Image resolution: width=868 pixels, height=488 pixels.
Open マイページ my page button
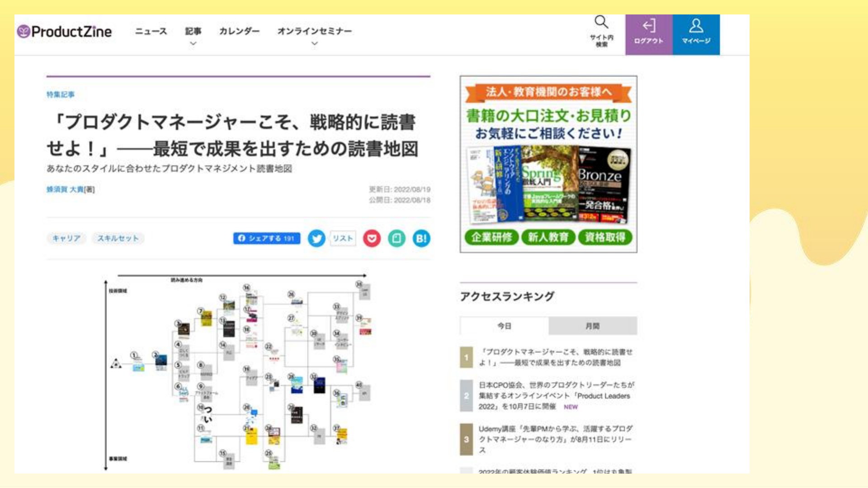696,35
